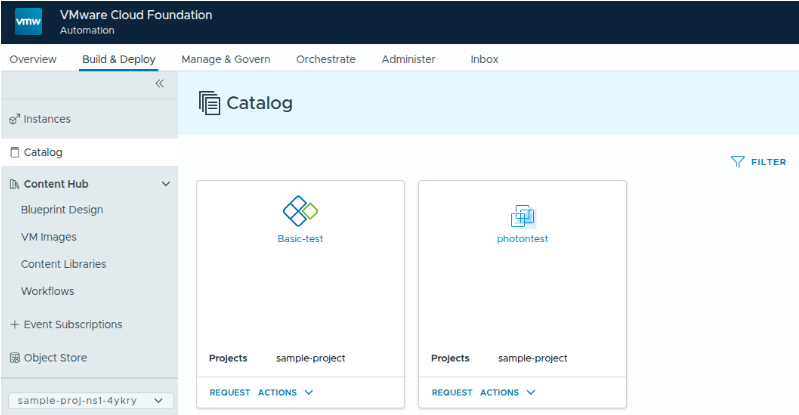Screen dimensions: 799x415
Task: Request the Basic-test catalog item
Action: [x=230, y=393]
